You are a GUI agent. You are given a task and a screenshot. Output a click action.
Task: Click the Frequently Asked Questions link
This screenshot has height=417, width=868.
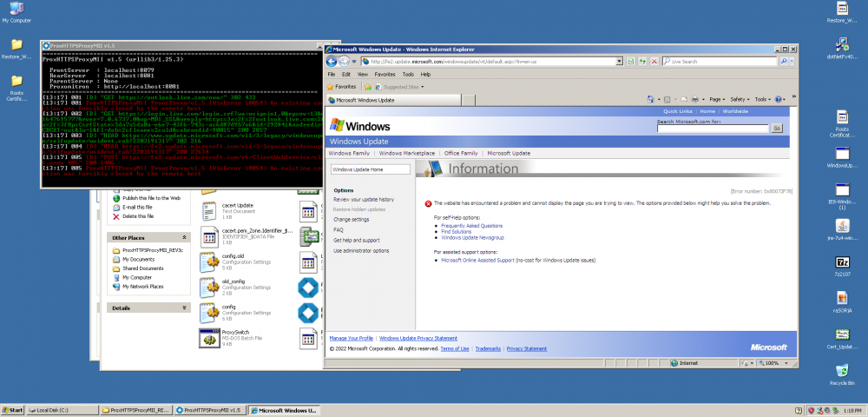click(x=471, y=225)
